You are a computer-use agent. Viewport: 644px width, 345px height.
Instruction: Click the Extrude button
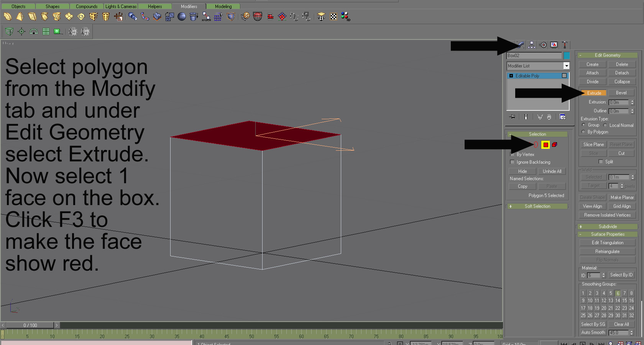pos(594,93)
